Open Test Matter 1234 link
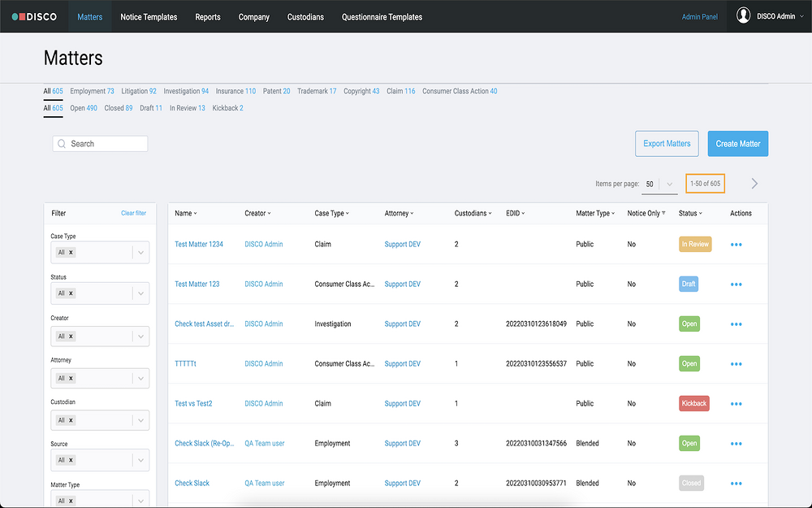This screenshot has height=508, width=812. [199, 244]
